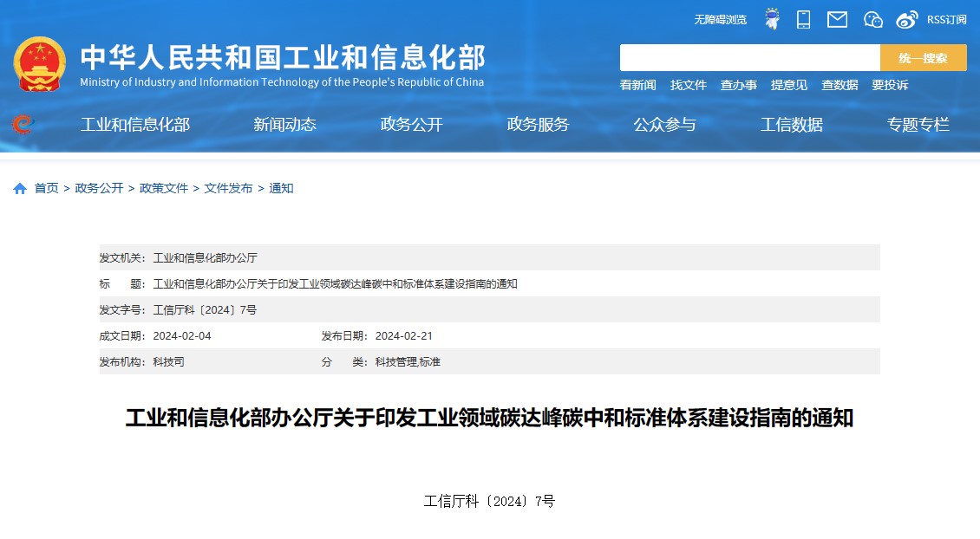The height and width of the screenshot is (539, 980).
Task: Click the home icon in breadcrumb
Action: (20, 189)
